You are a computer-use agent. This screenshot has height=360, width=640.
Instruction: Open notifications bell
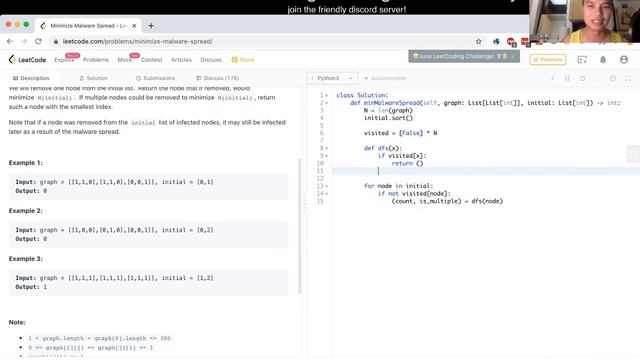coord(603,60)
